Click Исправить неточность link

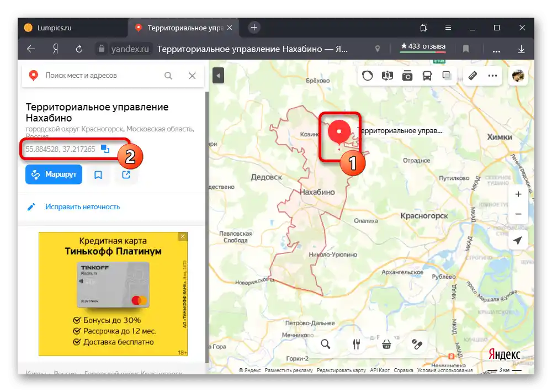(82, 206)
